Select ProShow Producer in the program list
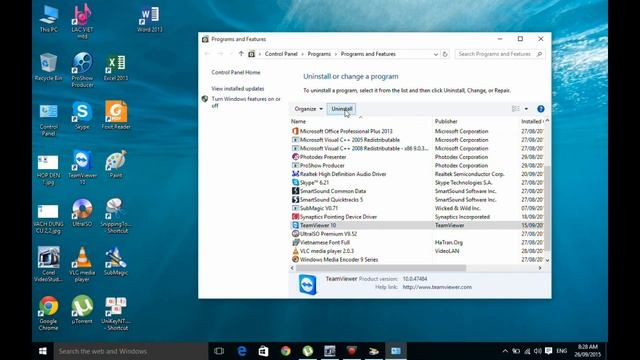This screenshot has height=360, width=640. point(416,165)
